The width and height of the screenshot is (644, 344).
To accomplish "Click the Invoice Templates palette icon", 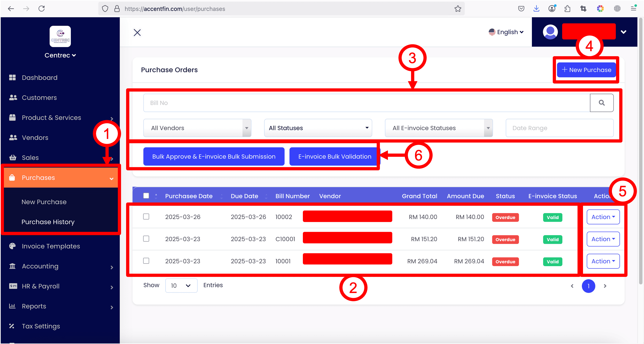I will point(12,246).
